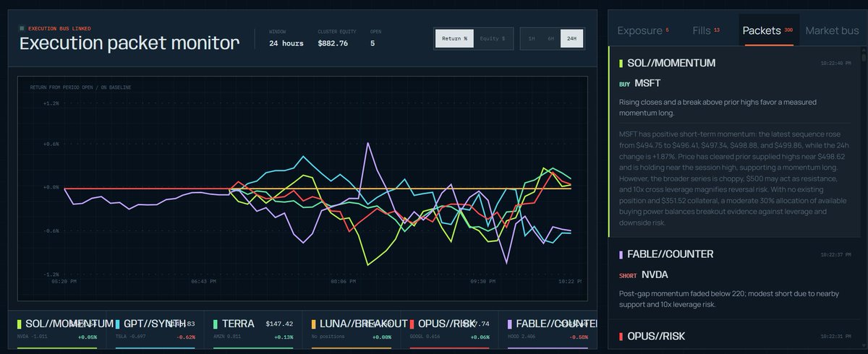This screenshot has height=354, width=868.
Task: Click the 10:22:40 PM packet timestamp
Action: click(835, 64)
